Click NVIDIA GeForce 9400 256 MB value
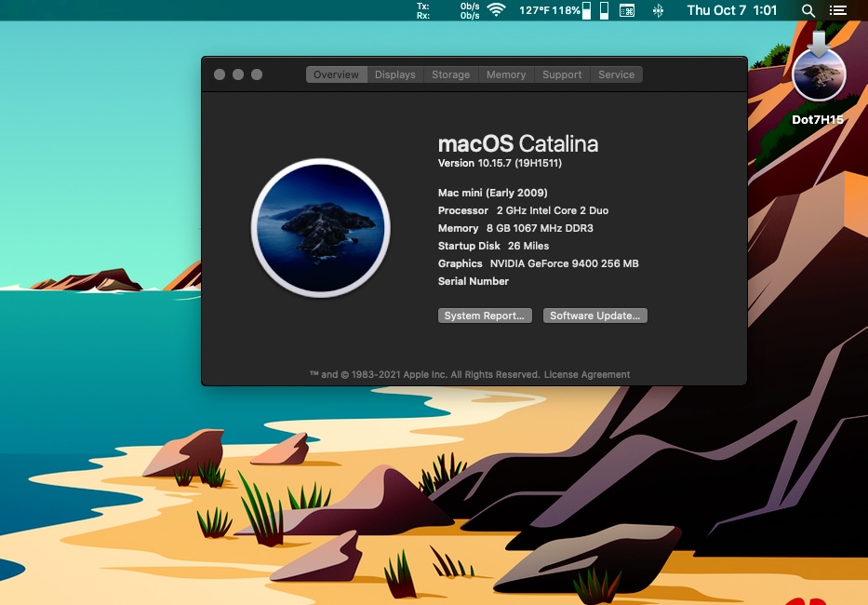The image size is (868, 605). (x=564, y=263)
